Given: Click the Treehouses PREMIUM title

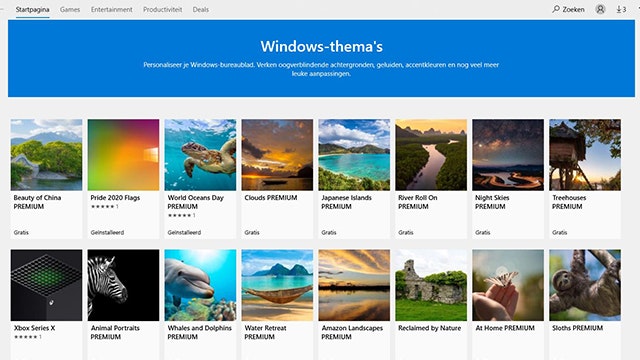Looking at the screenshot, I should pos(569,202).
